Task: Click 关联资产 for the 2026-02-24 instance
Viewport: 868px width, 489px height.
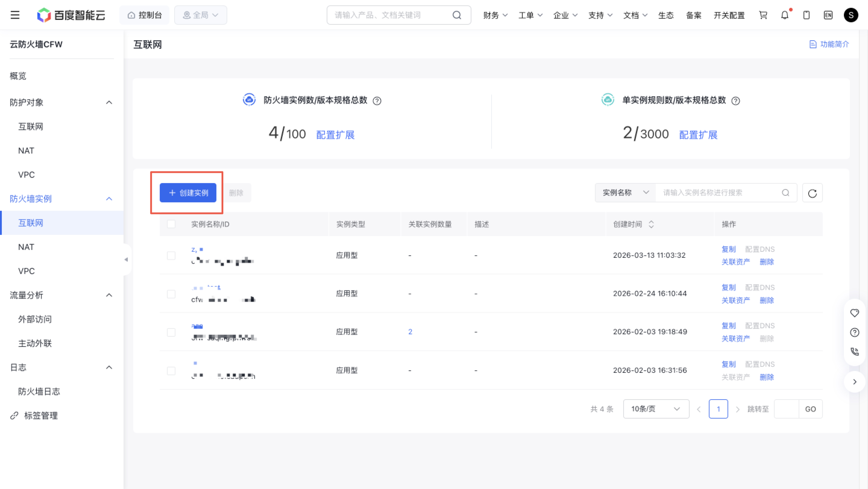Action: (x=736, y=300)
